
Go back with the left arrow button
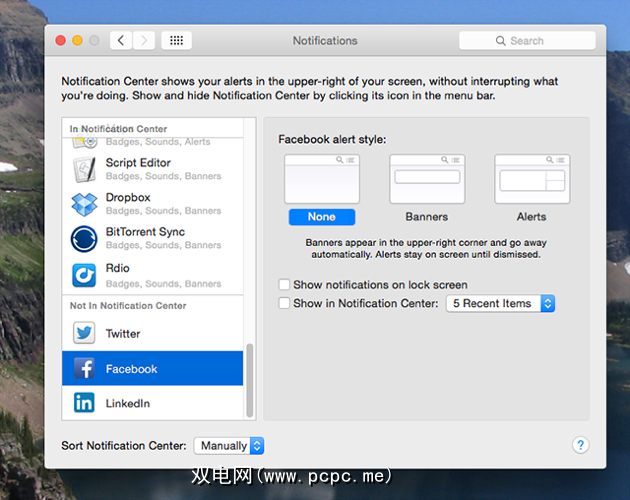point(121,41)
